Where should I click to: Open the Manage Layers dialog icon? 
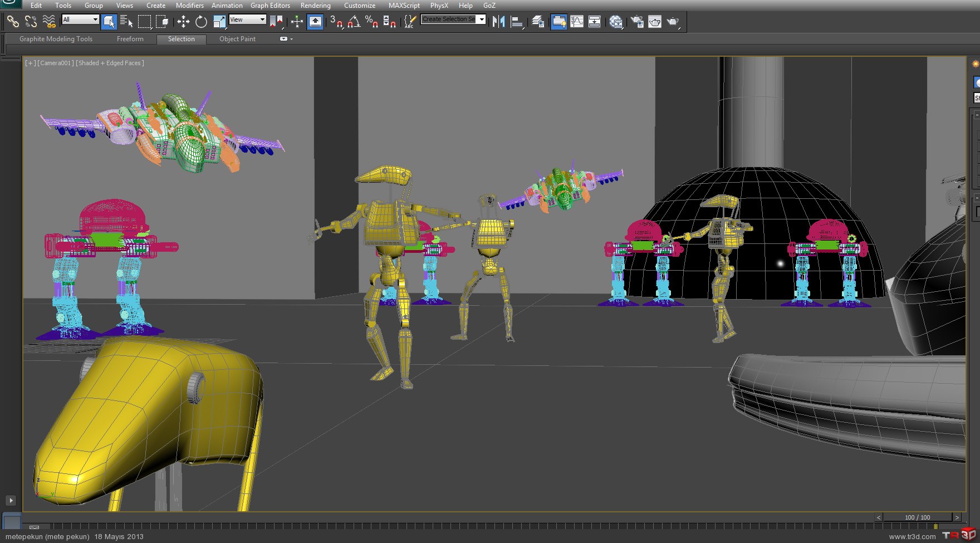538,22
